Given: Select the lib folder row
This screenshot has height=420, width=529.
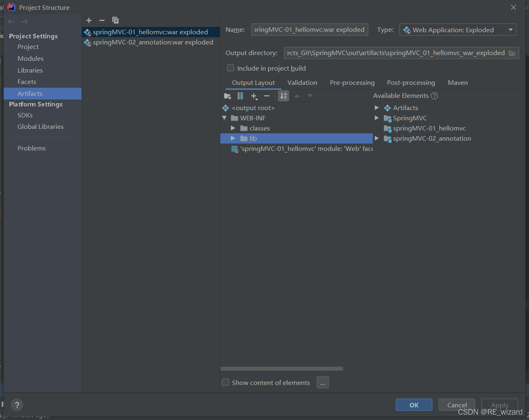Looking at the screenshot, I should [x=297, y=138].
